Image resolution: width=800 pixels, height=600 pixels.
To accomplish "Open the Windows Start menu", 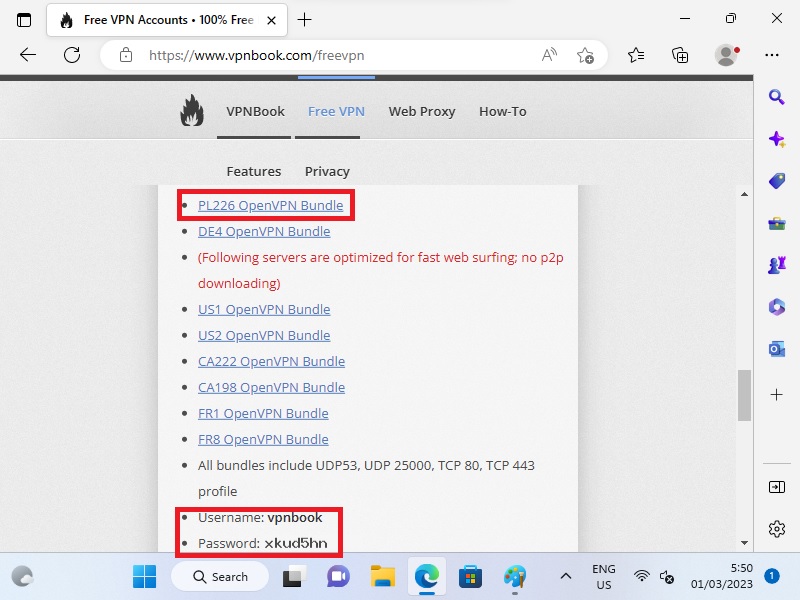I will (145, 576).
